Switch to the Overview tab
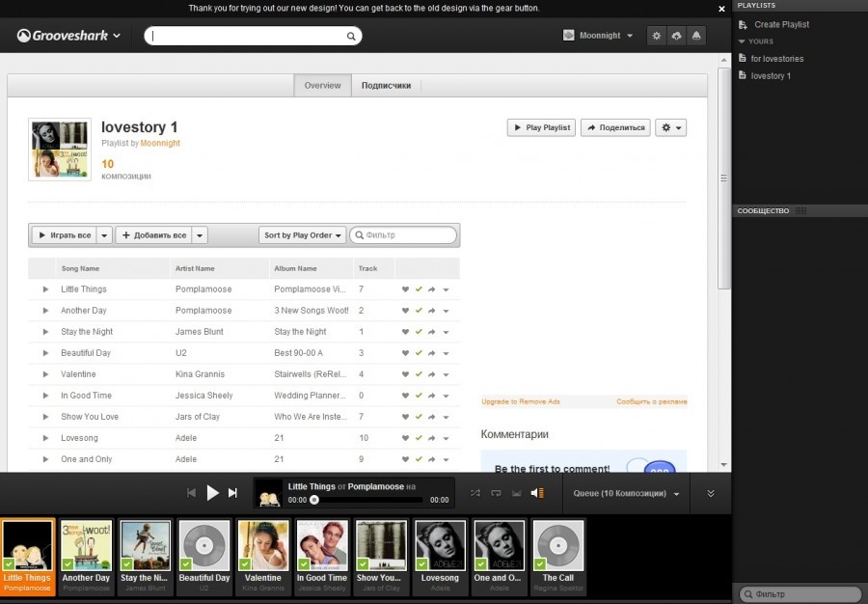The width and height of the screenshot is (868, 604). [322, 86]
